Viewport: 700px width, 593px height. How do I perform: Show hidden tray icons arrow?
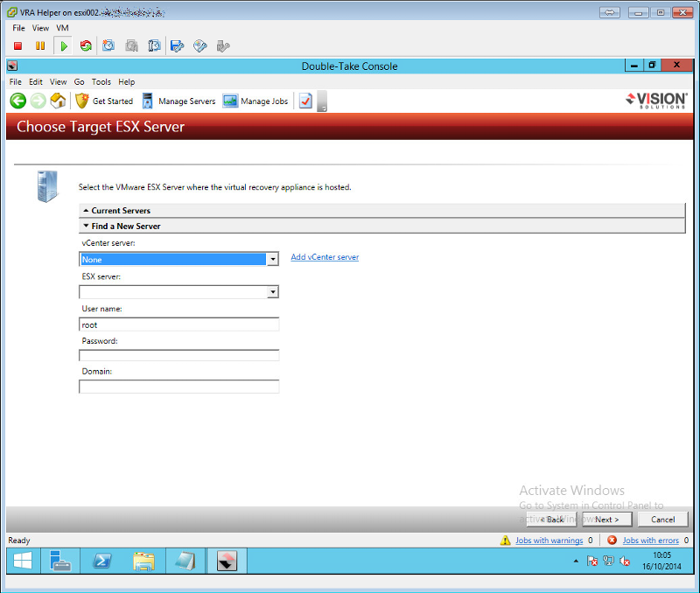click(576, 561)
